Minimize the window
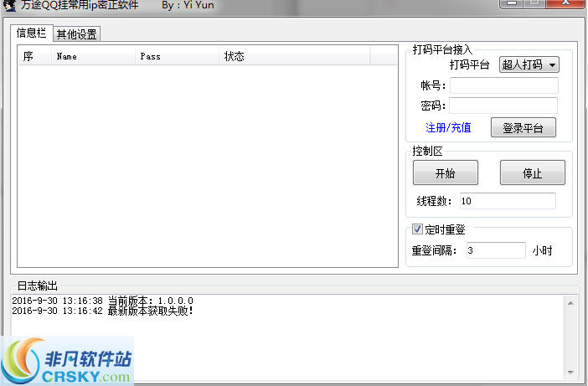Viewport: 588px width, 386px height. 511,3
